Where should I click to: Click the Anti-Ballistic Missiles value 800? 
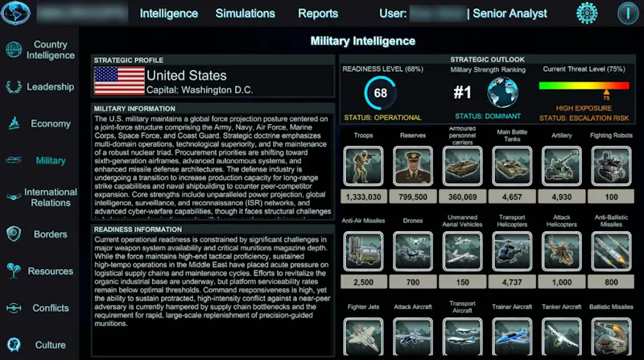pos(611,283)
